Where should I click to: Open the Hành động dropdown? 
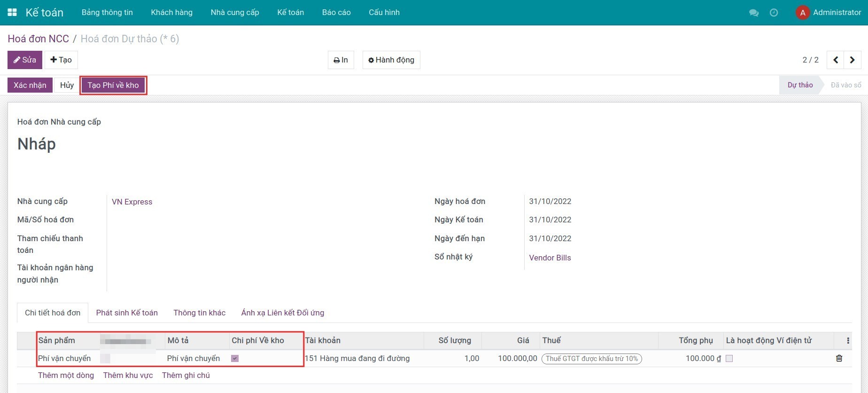pos(391,60)
